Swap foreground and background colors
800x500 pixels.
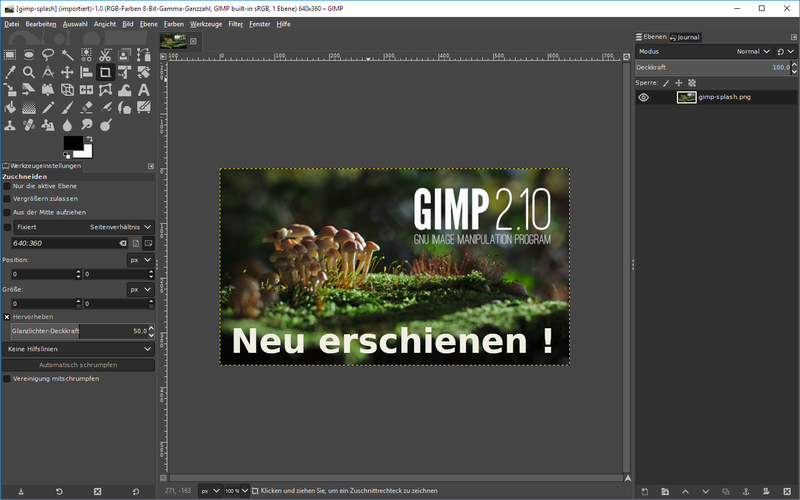click(90, 139)
